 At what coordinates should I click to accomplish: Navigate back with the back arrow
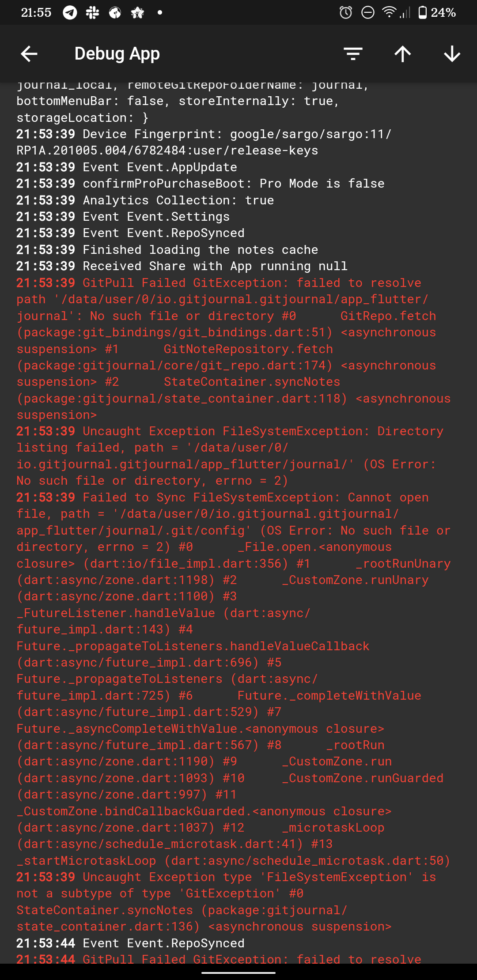(28, 54)
